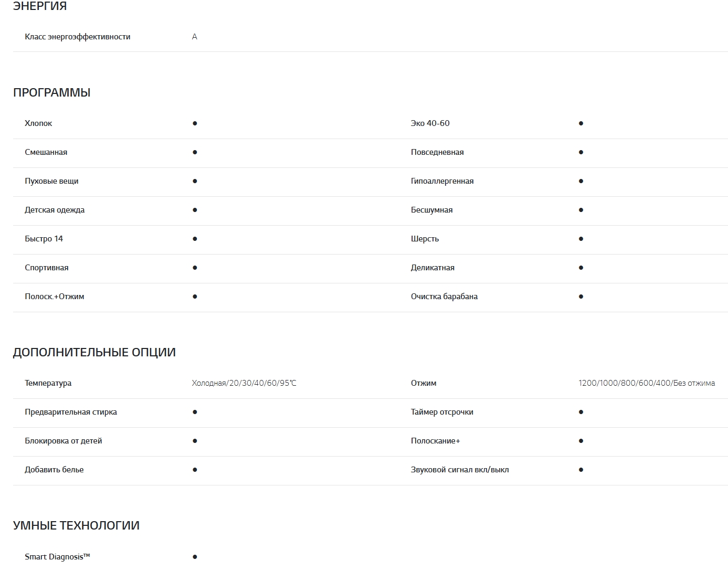Click the УМНЫЕ ТЕХНОЛОГИИ section heading

click(x=76, y=525)
